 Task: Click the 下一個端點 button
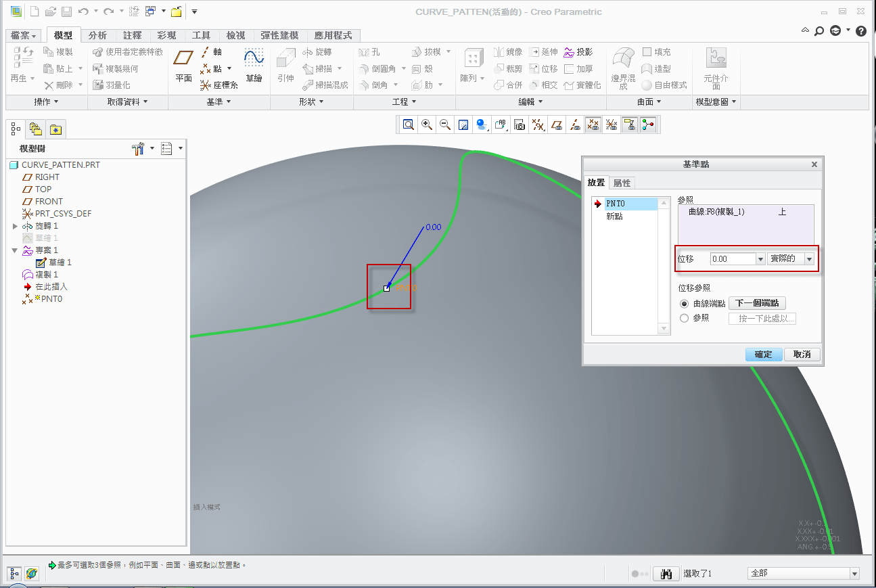click(757, 304)
